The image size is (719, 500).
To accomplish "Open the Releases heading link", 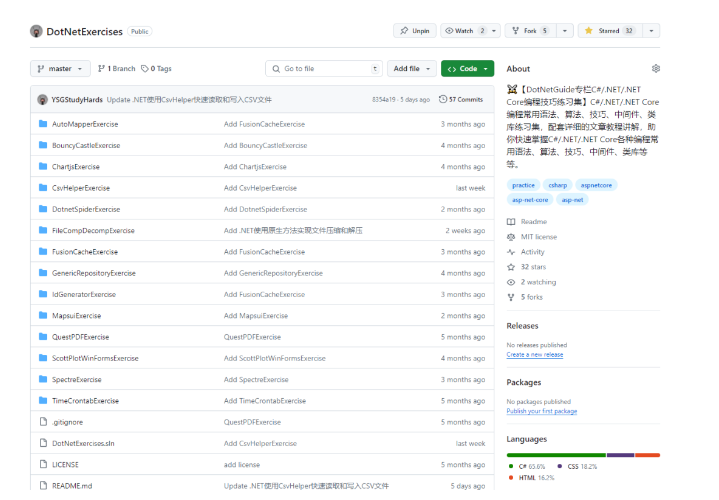I will click(522, 326).
